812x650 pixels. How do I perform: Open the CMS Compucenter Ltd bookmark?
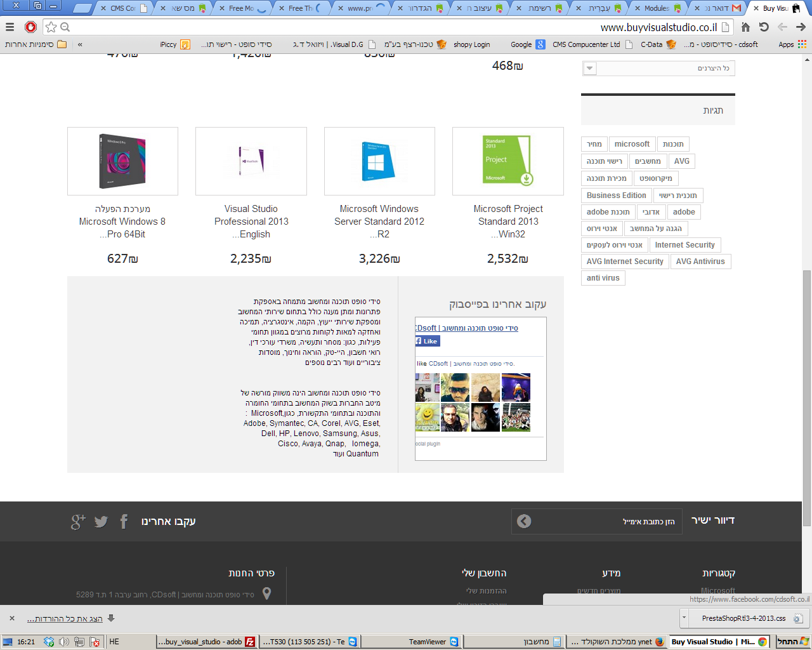(x=593, y=44)
